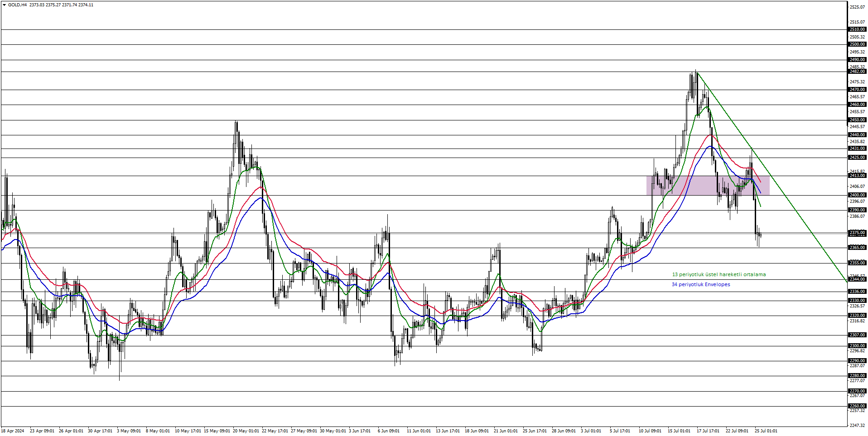
Task: Select the 2431.00 price level label
Action: [857, 149]
